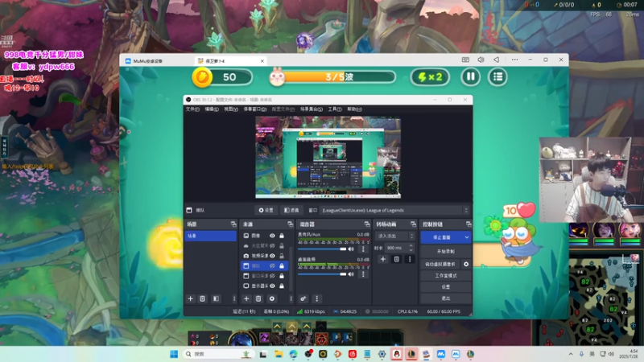Open Audio Mixer panel three-dot menu

[x=316, y=298]
